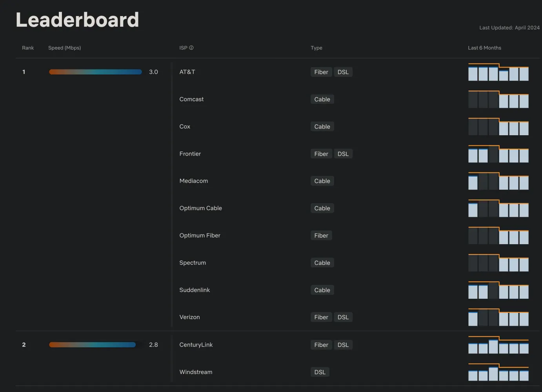Screen dimensions: 542x392
Task: View Windstream's six-month speed chart
Action: click(x=498, y=372)
